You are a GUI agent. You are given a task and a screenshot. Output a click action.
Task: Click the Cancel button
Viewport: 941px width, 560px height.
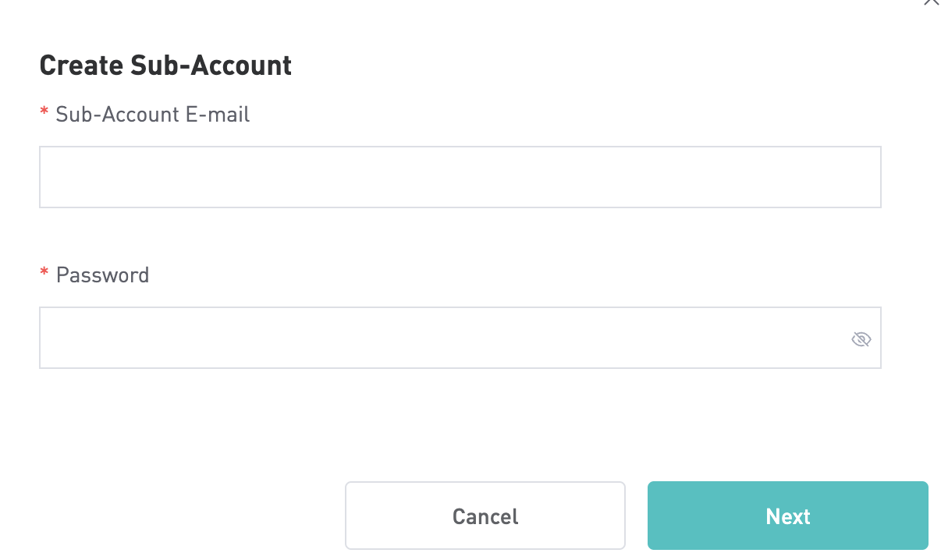click(485, 516)
